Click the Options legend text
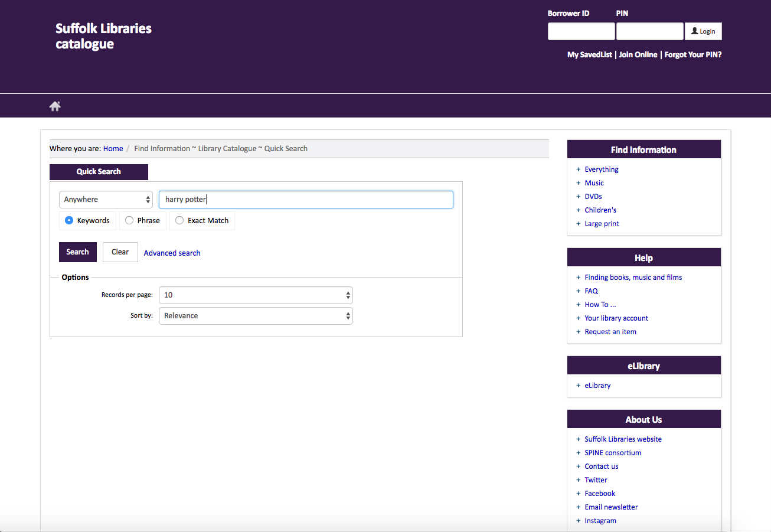 click(75, 277)
